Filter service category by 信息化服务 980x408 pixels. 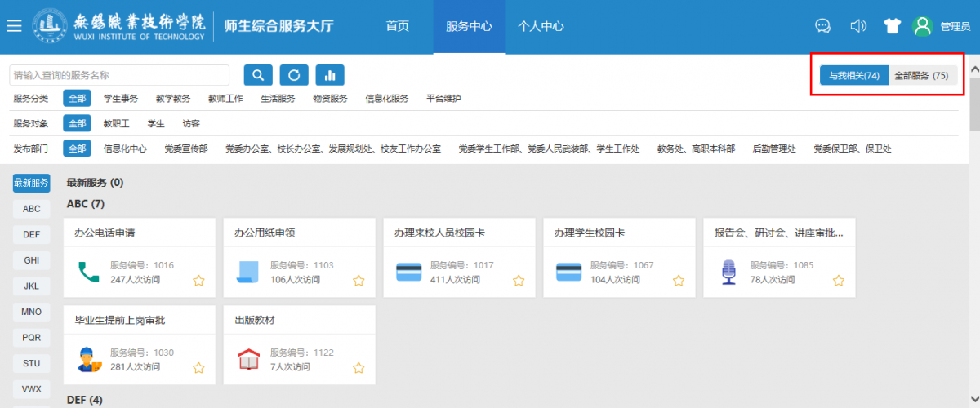(387, 99)
